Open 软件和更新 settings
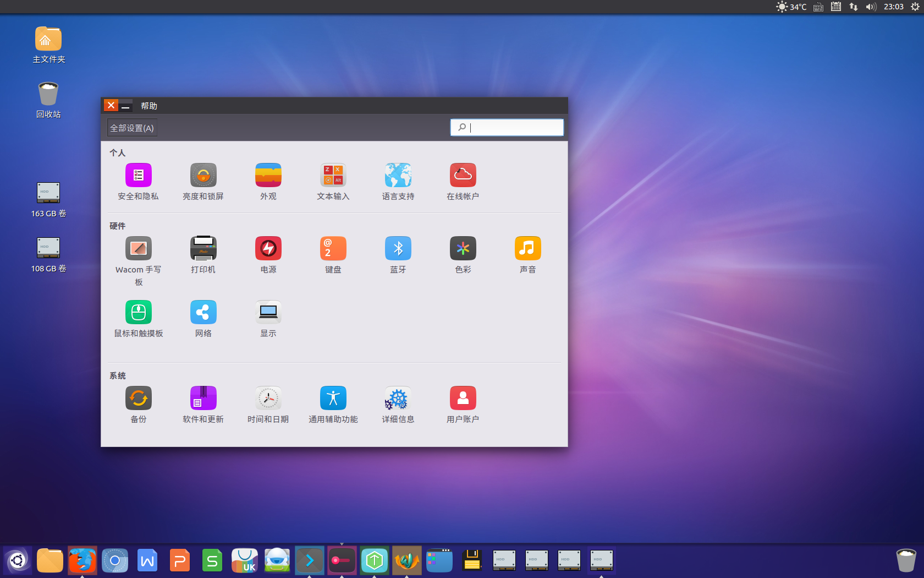This screenshot has width=924, height=578. click(203, 405)
